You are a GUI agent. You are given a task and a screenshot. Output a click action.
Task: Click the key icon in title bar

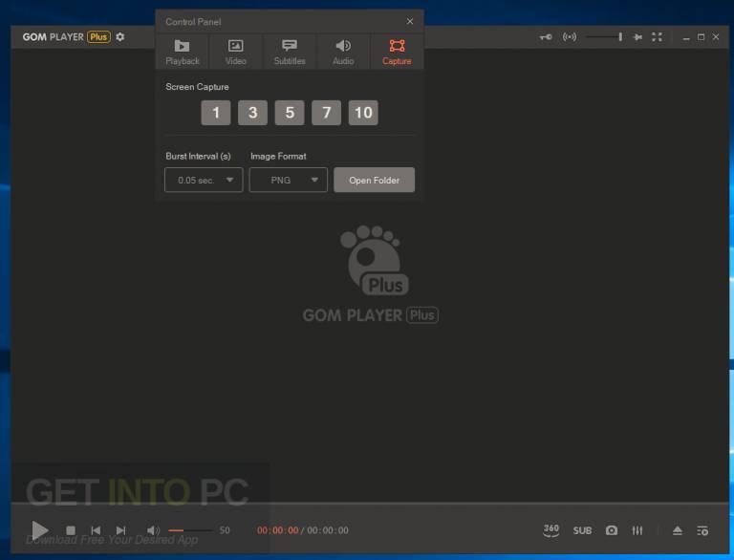pyautogui.click(x=546, y=36)
